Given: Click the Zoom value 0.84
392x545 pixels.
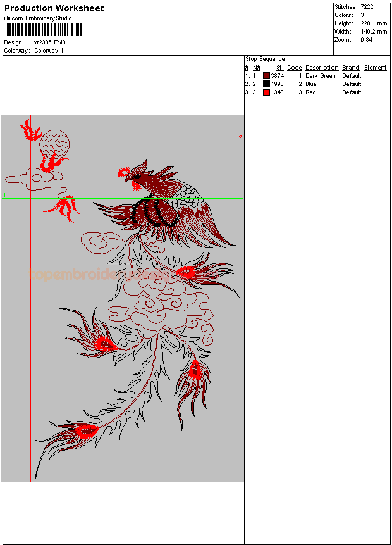Looking at the screenshot, I should pyautogui.click(x=366, y=40).
